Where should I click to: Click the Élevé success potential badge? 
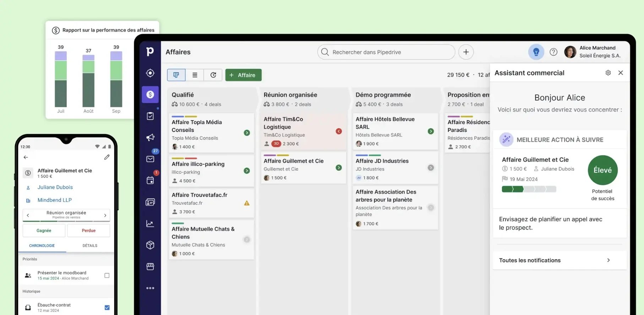602,170
